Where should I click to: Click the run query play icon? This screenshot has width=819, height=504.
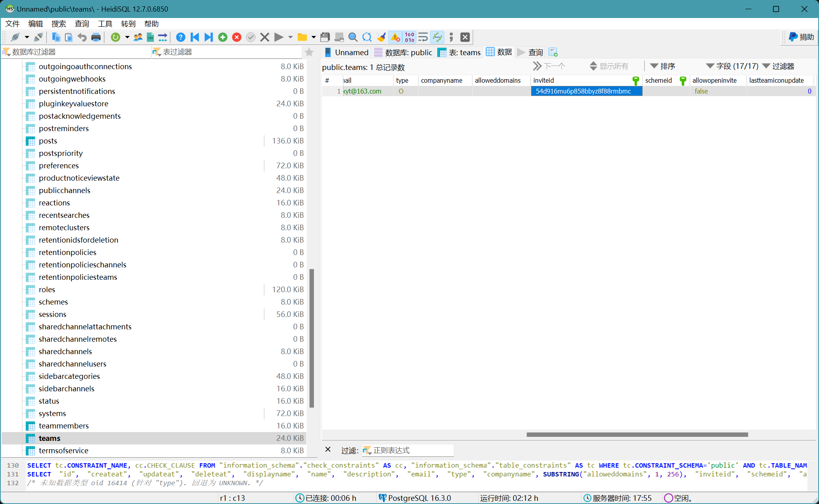(x=279, y=37)
